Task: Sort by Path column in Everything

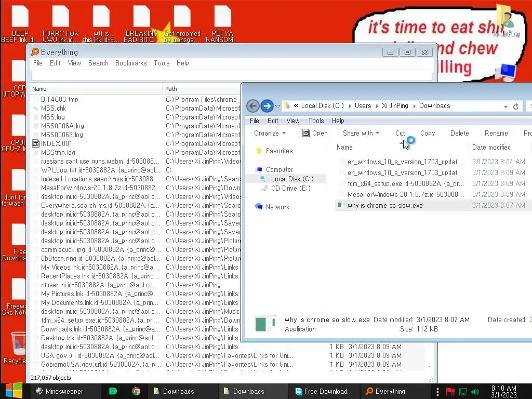Action: pos(171,89)
